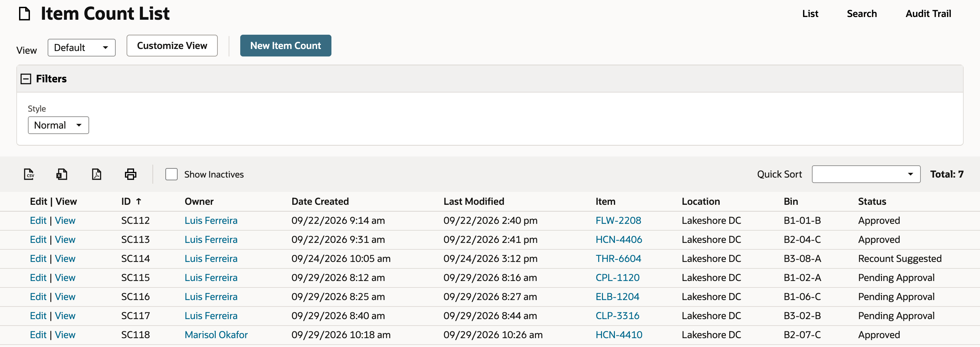The width and height of the screenshot is (980, 347).
Task: Sort by the ID column arrow
Action: point(138,201)
